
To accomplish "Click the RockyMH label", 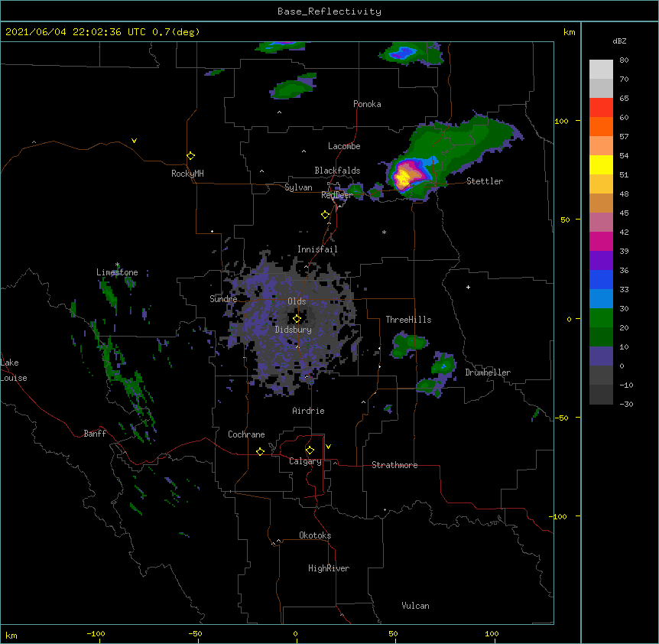I will pyautogui.click(x=187, y=173).
